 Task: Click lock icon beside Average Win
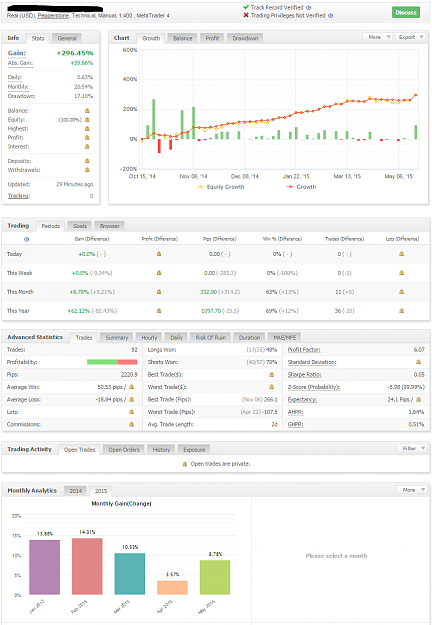click(132, 387)
